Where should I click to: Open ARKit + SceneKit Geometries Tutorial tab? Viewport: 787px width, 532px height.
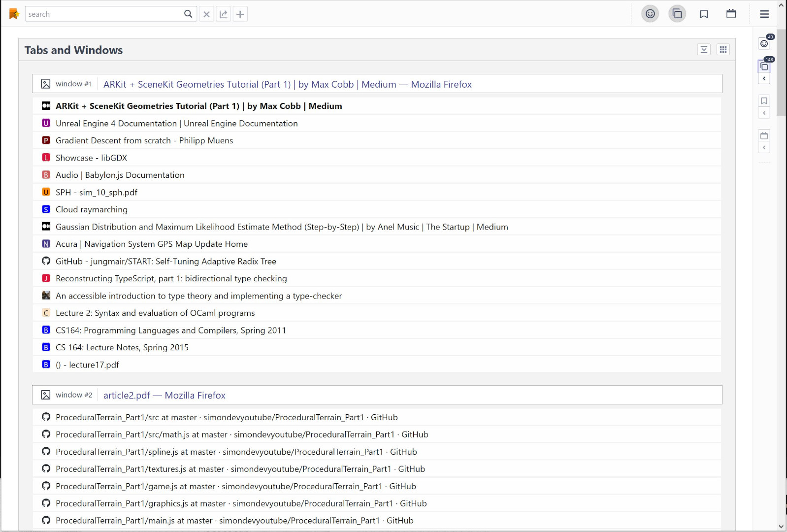click(x=377, y=106)
